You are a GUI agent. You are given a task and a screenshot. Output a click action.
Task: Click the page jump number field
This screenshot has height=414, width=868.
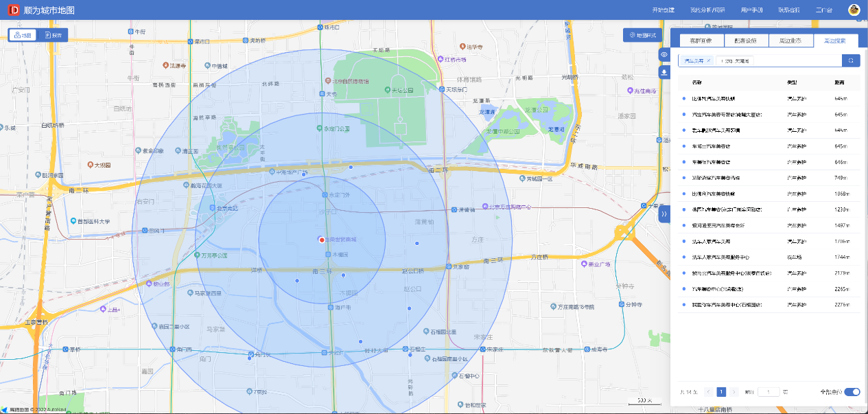click(x=769, y=392)
